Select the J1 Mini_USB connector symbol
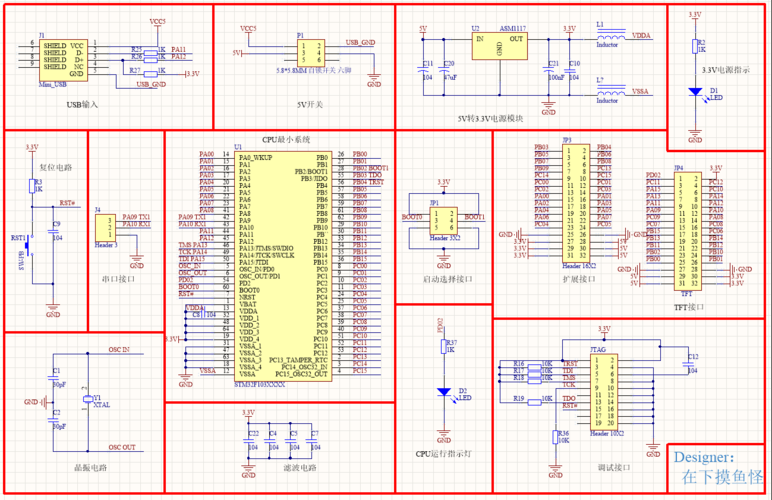Screen dimensions: 772x500 pyautogui.click(x=64, y=60)
